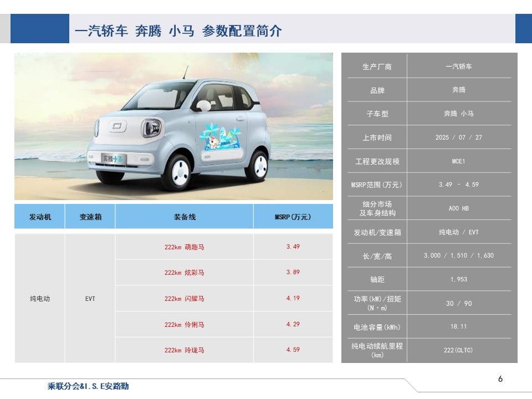Click the '工程更改规模' label
The height and width of the screenshot is (399, 532).
pyautogui.click(x=377, y=161)
